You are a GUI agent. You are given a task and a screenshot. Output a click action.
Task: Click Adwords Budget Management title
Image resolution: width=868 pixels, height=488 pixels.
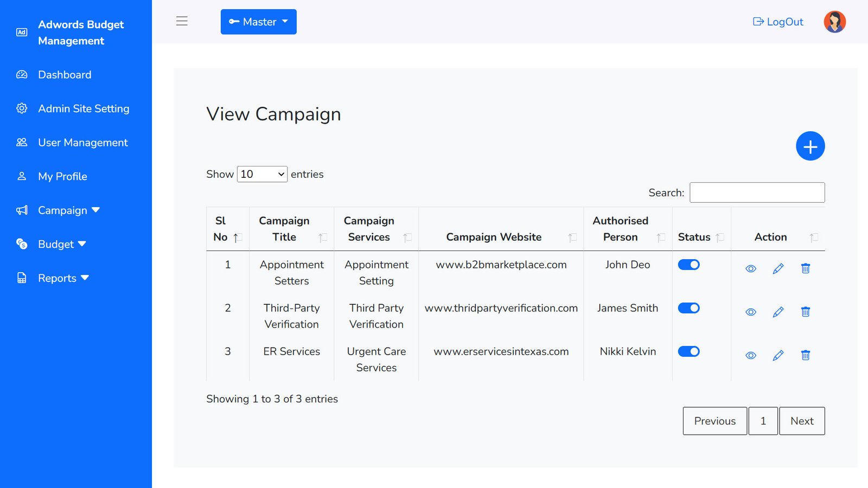(x=81, y=33)
